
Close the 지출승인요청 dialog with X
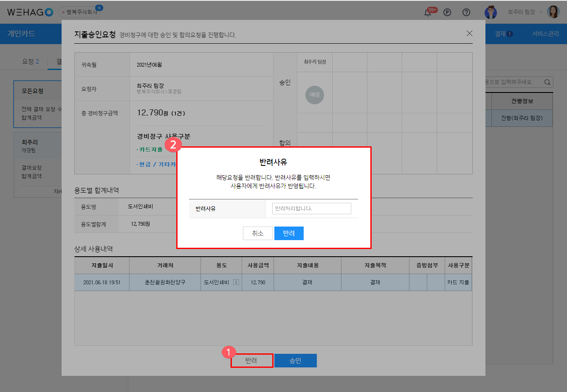pos(469,34)
